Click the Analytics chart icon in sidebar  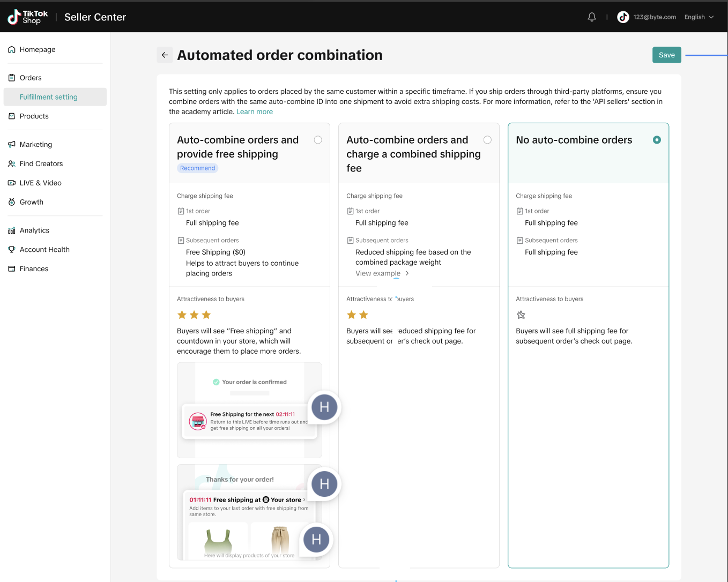coord(12,230)
